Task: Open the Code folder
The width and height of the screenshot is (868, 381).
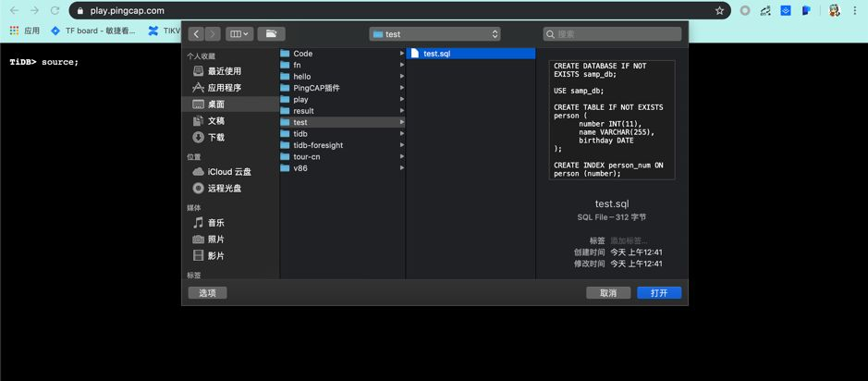Action: click(x=342, y=54)
